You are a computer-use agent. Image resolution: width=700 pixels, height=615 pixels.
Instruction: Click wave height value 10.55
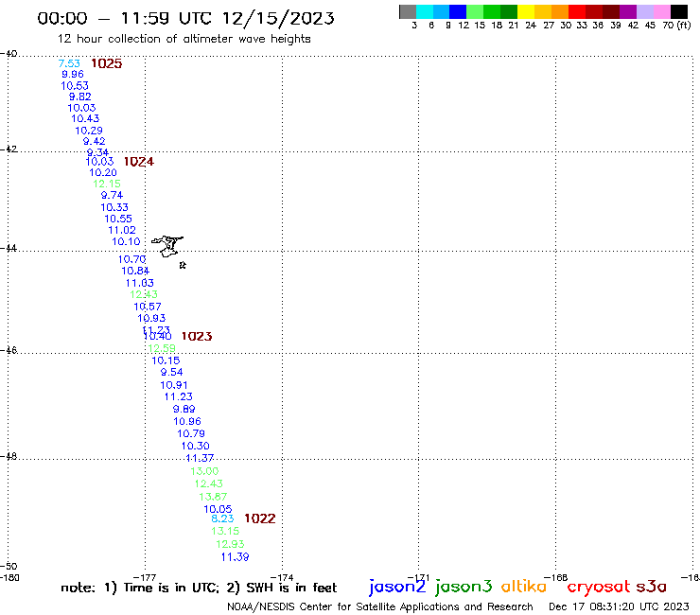tap(118, 219)
